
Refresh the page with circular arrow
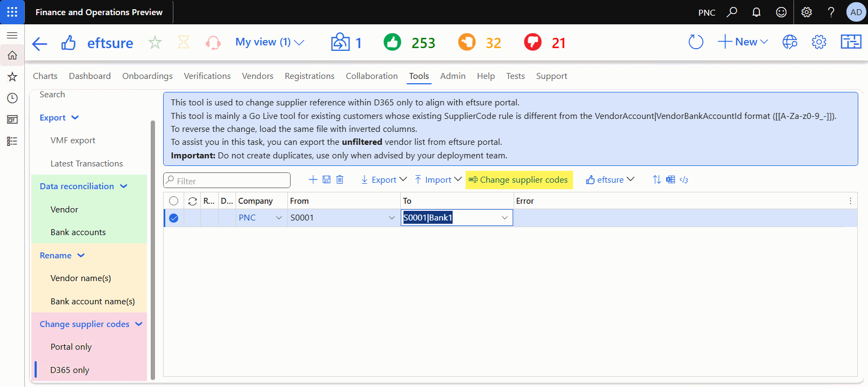[x=696, y=42]
